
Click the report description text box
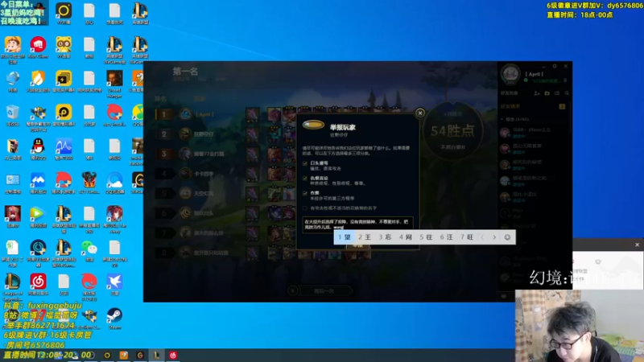pyautogui.click(x=357, y=224)
